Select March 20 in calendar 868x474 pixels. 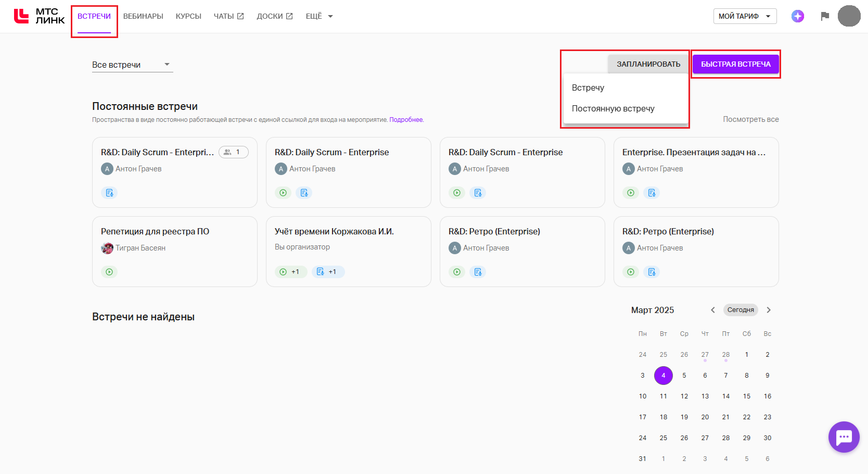coord(705,417)
